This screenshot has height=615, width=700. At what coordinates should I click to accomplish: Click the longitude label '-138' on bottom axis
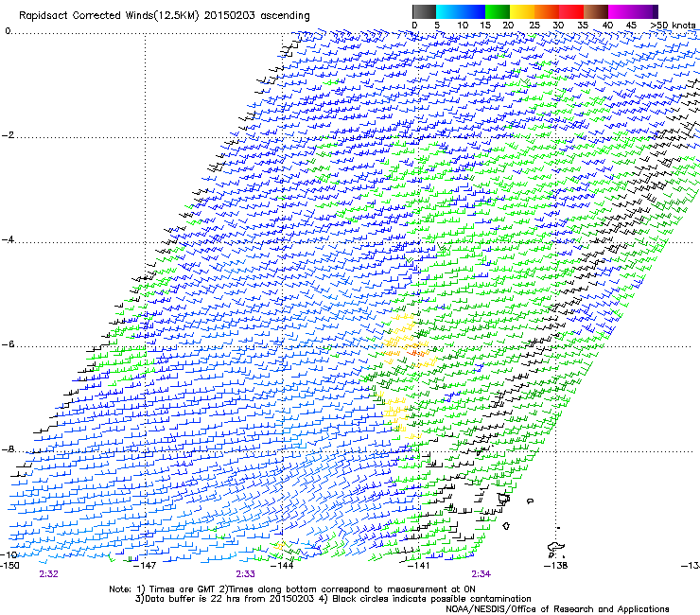tap(556, 566)
